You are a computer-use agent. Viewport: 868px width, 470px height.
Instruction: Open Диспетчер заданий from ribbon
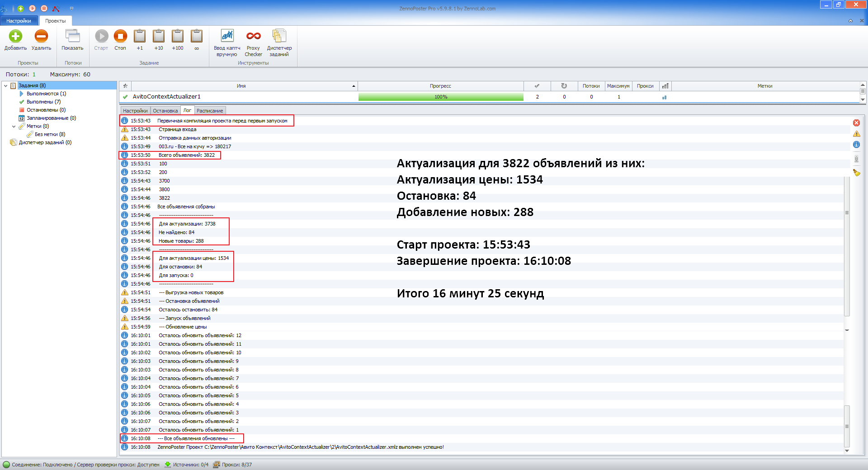tap(279, 37)
